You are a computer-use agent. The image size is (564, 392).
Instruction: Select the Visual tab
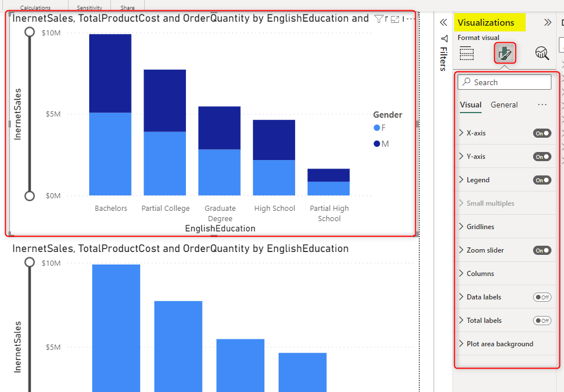[x=471, y=105]
